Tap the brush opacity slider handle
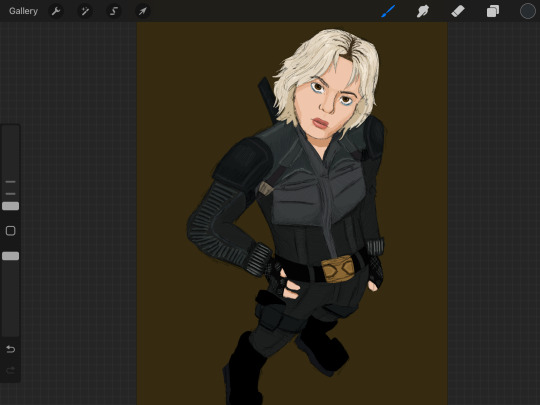The image size is (540, 405). point(11,256)
